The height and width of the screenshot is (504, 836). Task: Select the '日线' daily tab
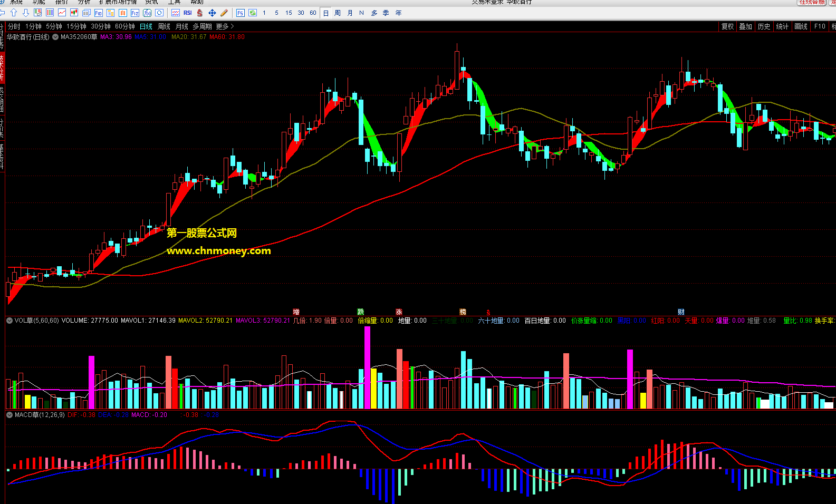[x=146, y=26]
